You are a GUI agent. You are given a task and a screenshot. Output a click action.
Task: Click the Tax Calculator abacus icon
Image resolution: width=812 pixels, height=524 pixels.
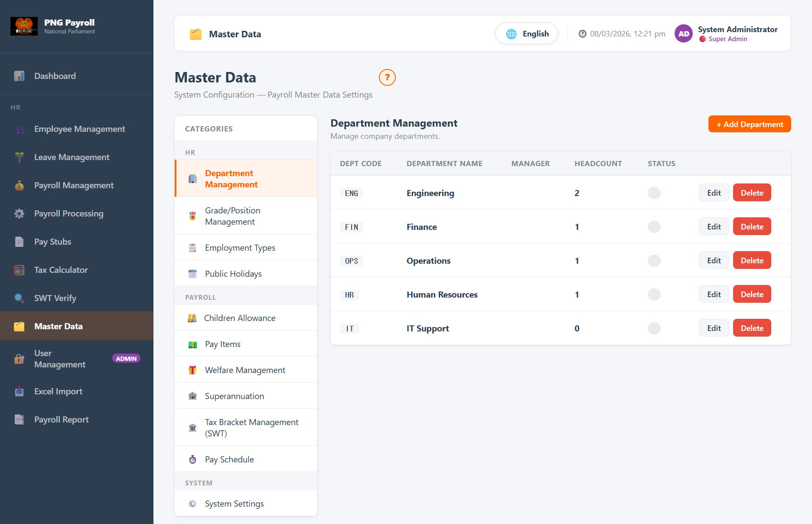(19, 270)
